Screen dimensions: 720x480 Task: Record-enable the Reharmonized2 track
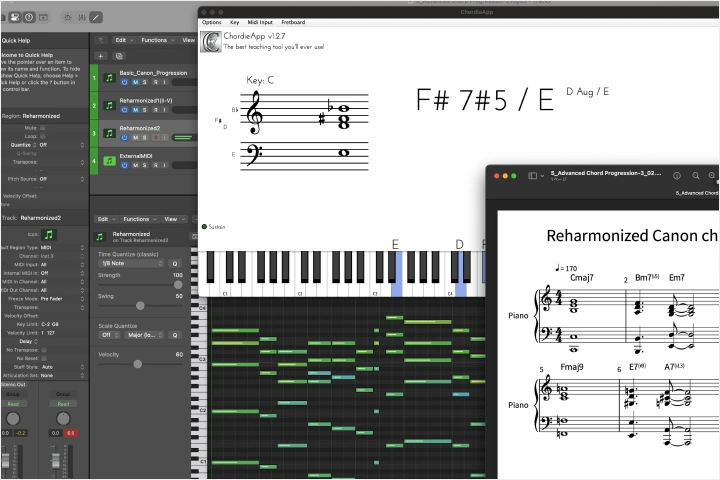click(156, 138)
